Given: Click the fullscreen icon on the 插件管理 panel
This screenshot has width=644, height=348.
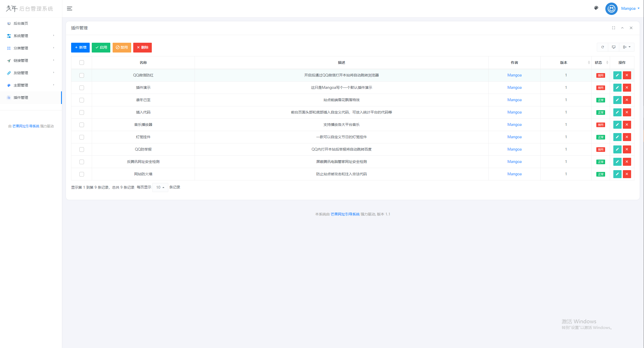Looking at the screenshot, I should click(x=614, y=28).
